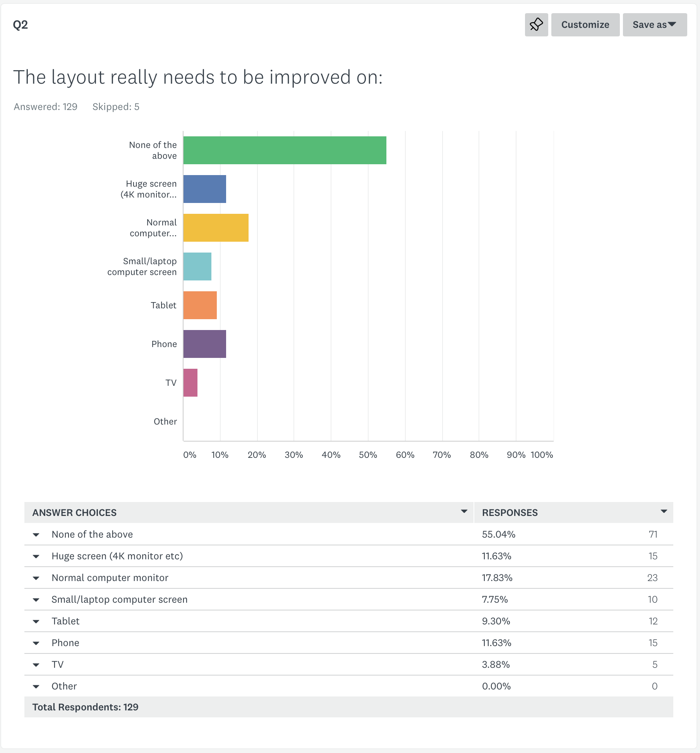The image size is (700, 753).
Task: Expand the Normal computer monitor row arrow
Action: 36,578
